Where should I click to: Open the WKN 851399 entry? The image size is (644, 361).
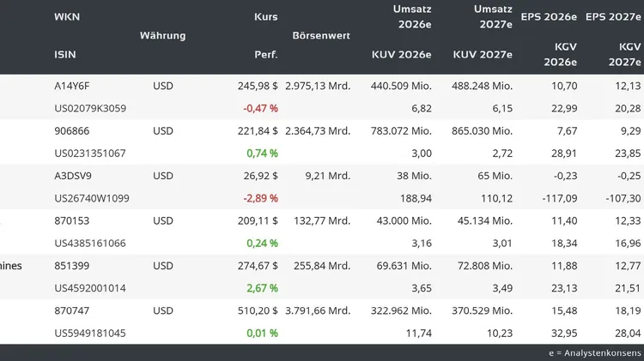(71, 266)
